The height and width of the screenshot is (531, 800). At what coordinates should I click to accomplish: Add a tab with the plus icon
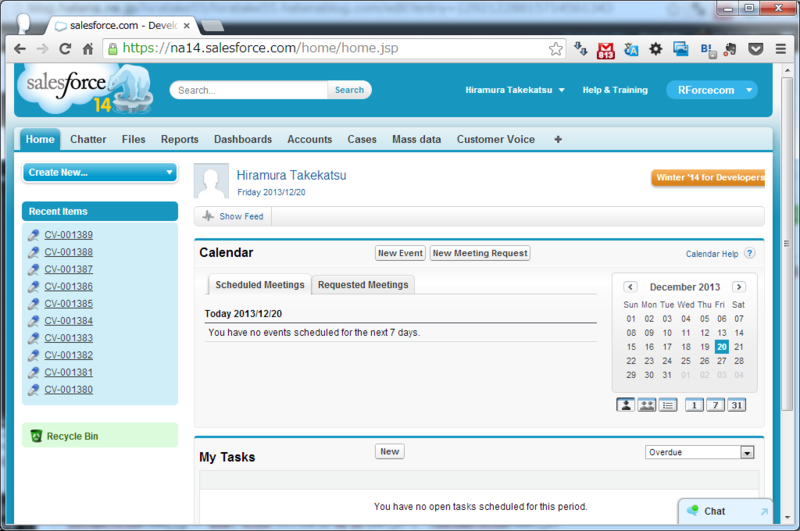pos(558,139)
